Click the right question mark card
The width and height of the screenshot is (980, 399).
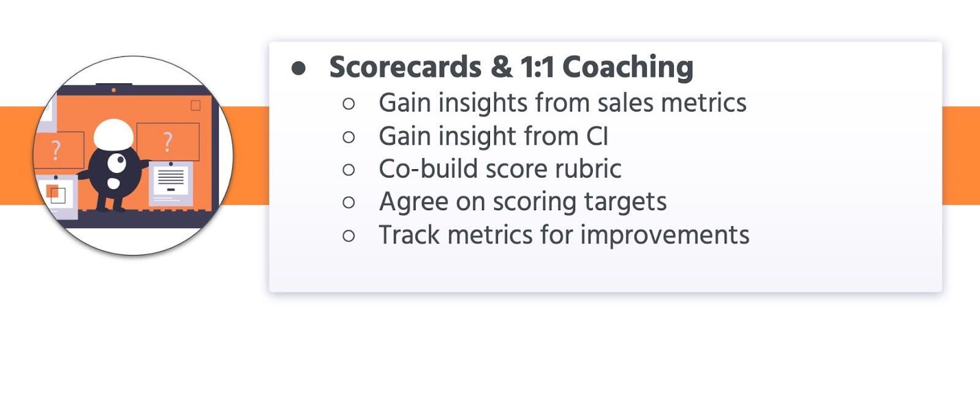tap(168, 142)
